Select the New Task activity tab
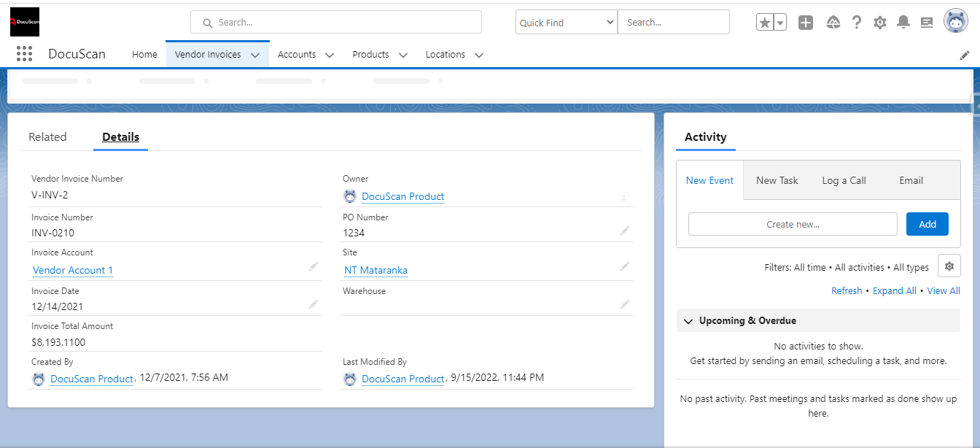Viewport: 980px width, 448px height. (777, 180)
